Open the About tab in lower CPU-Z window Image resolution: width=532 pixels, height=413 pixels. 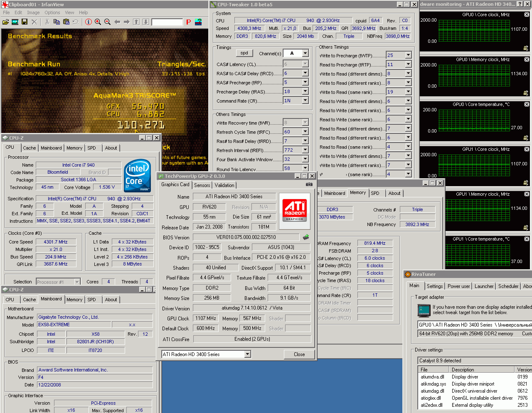[x=111, y=300]
